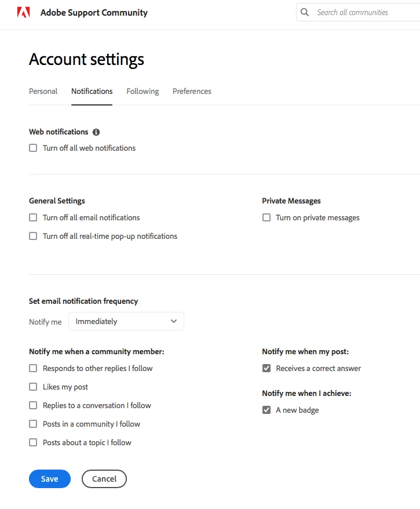Check Responds to other replies I follow
Image resolution: width=420 pixels, height=509 pixels.
tap(33, 368)
